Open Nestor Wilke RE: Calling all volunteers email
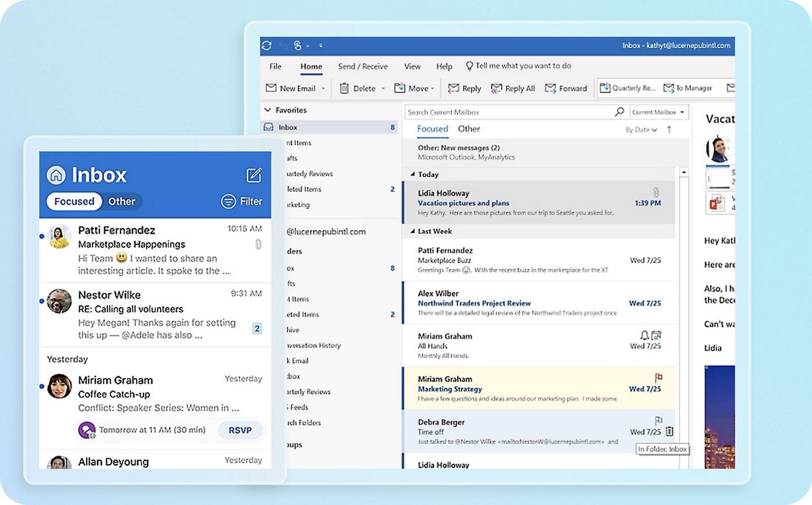Viewport: 812px width, 505px height. 155,315
